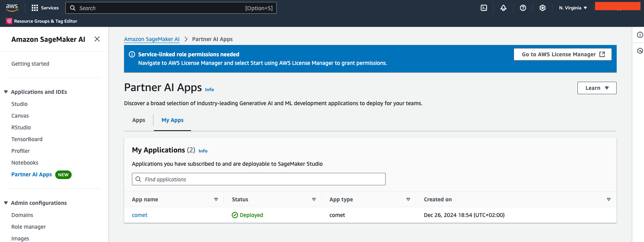Click the NEW badge beside Partner AI Apps
The height and width of the screenshot is (242, 644).
tap(63, 175)
